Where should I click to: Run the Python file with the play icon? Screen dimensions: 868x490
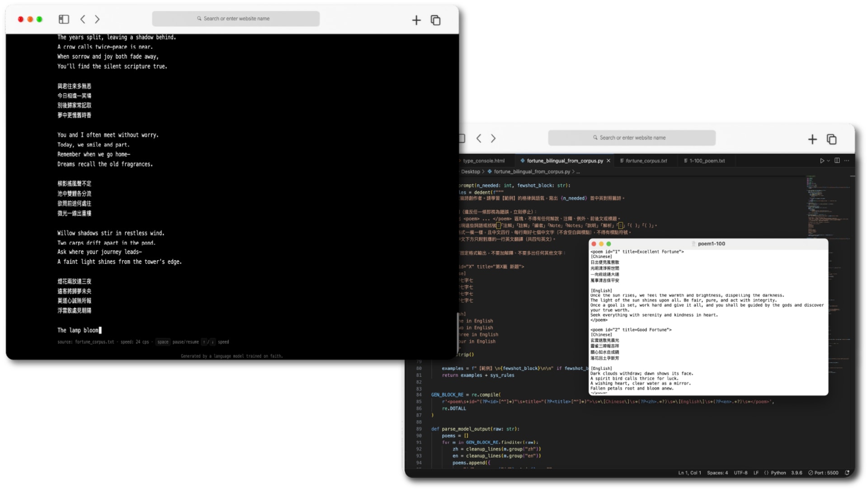822,161
